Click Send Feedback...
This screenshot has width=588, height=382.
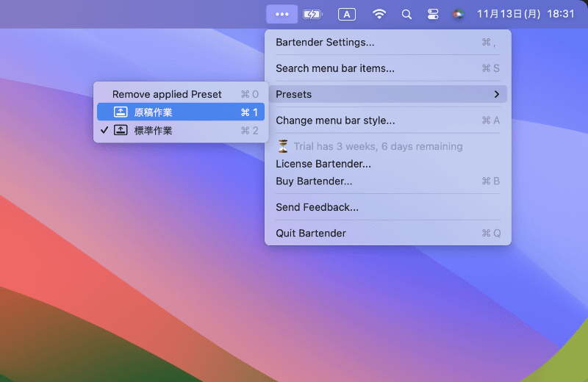click(x=388, y=207)
